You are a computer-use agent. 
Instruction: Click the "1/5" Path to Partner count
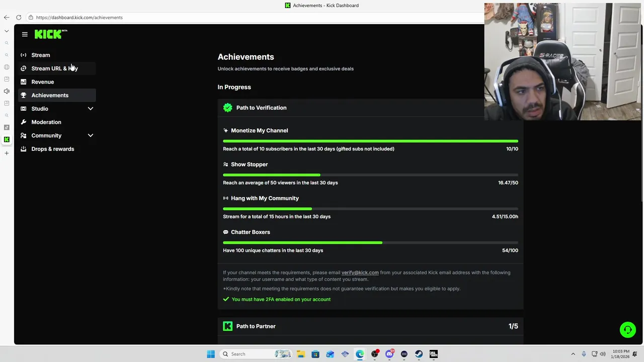pyautogui.click(x=513, y=326)
